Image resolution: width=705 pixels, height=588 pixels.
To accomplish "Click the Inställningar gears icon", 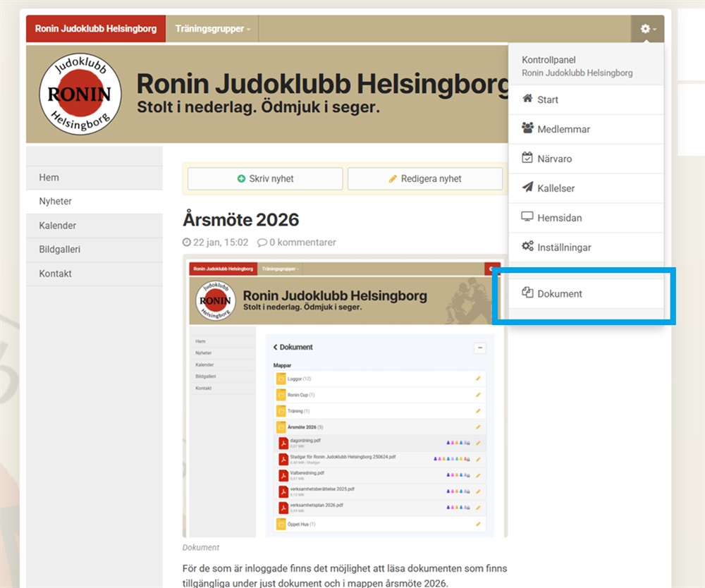I will 527,247.
